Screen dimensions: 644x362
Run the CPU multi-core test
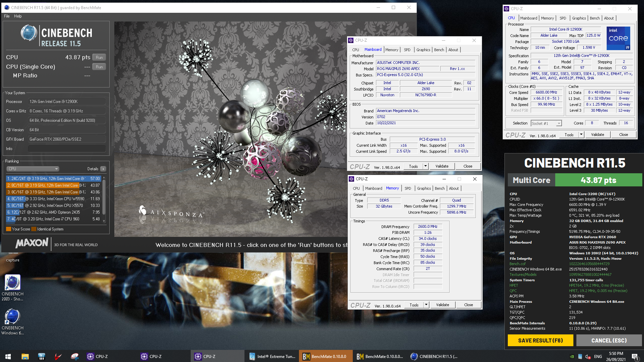coord(99,58)
